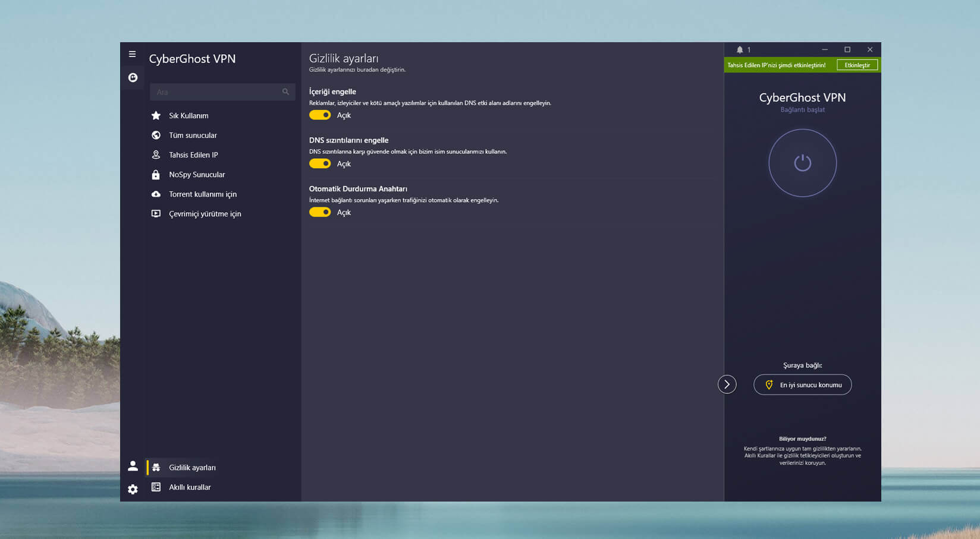980x539 pixels.
Task: Click the Etkinleştir button
Action: click(x=857, y=65)
